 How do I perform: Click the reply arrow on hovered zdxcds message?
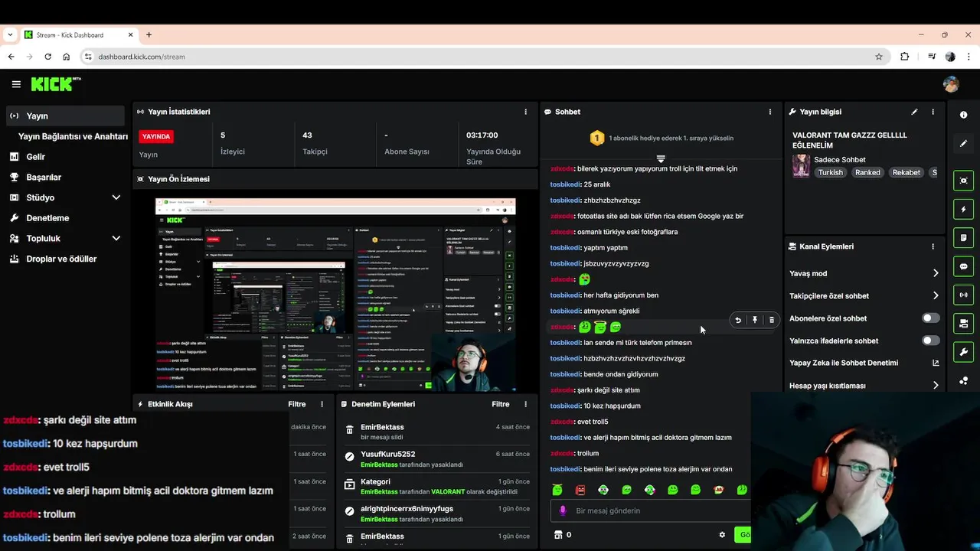[738, 320]
